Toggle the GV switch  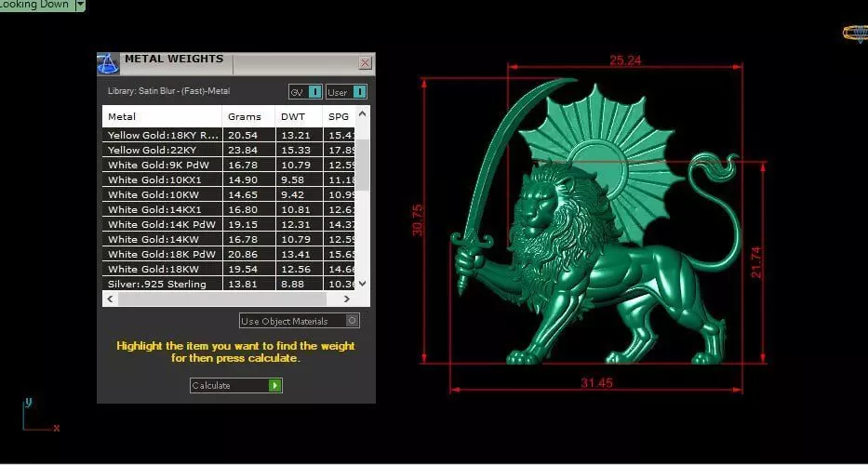click(x=314, y=92)
